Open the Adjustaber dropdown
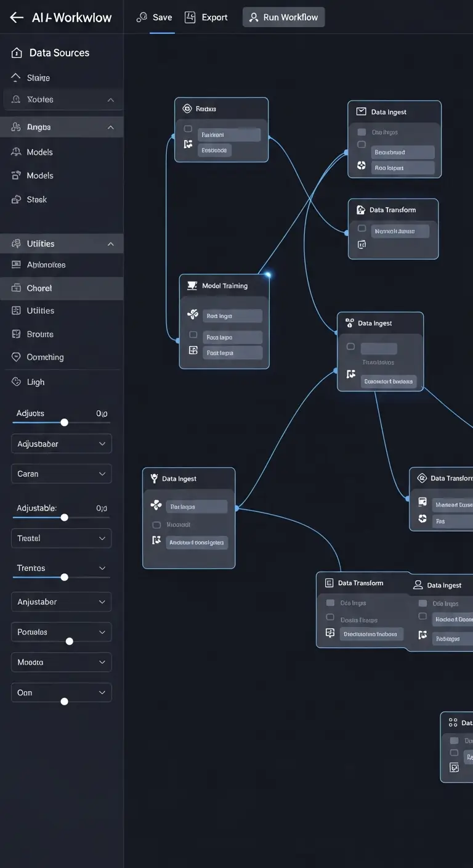Image resolution: width=473 pixels, height=868 pixels. [x=61, y=444]
